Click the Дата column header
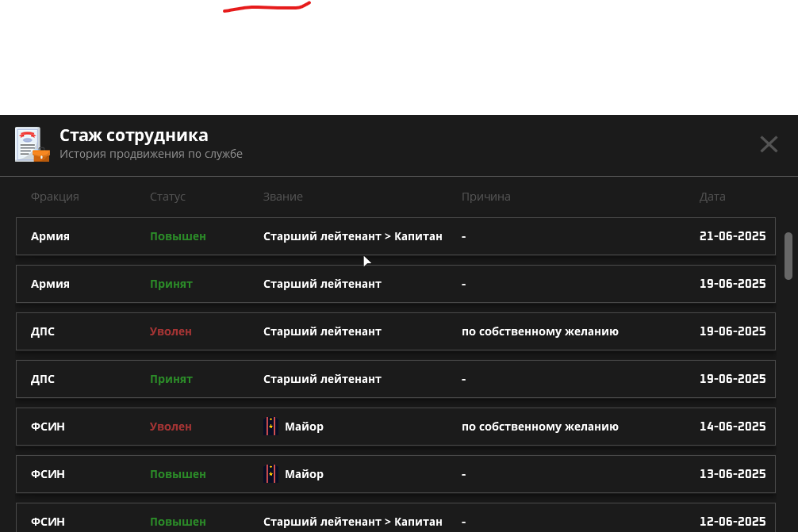798x532 pixels. [712, 197]
